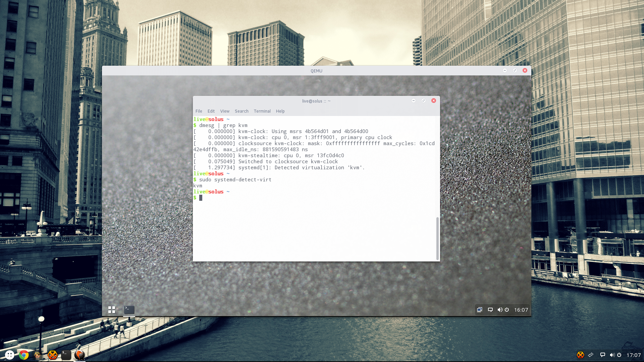Click the QEMU window title bar text
The width and height of the screenshot is (644, 362).
pos(316,71)
